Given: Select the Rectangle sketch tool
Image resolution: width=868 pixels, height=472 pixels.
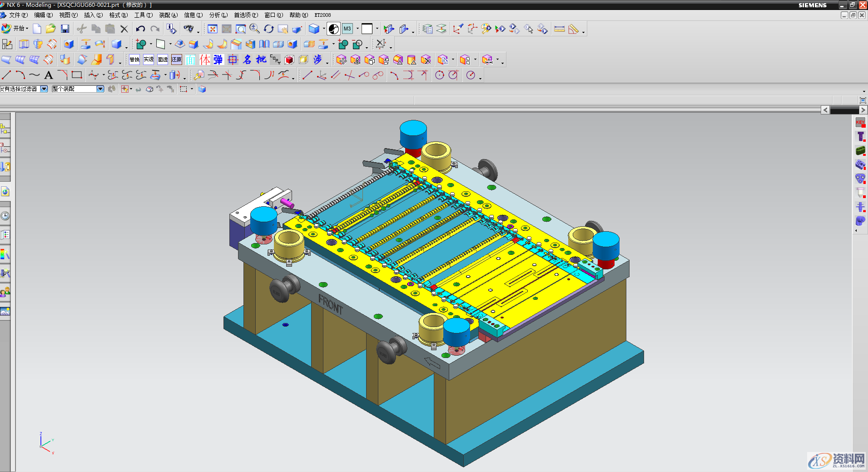Looking at the screenshot, I should pyautogui.click(x=77, y=75).
